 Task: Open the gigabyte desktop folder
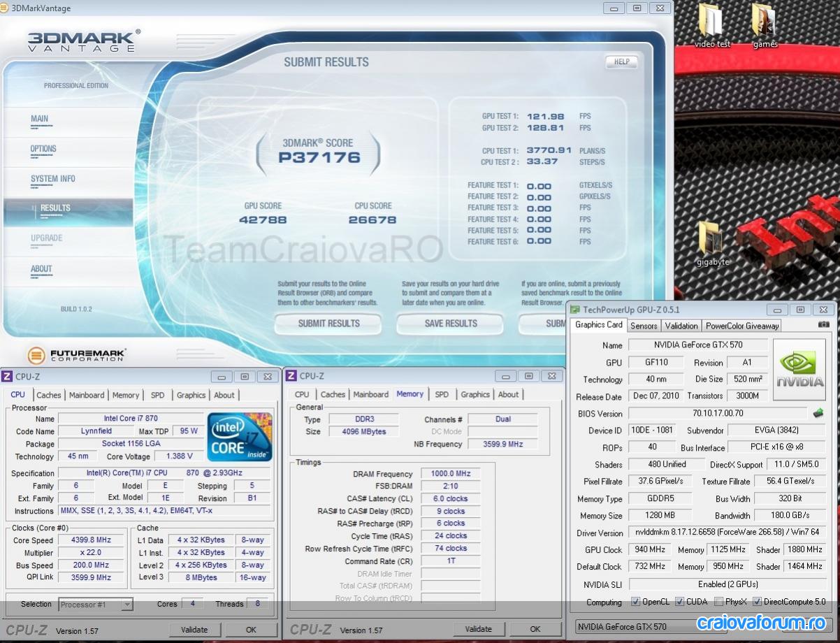(x=712, y=243)
